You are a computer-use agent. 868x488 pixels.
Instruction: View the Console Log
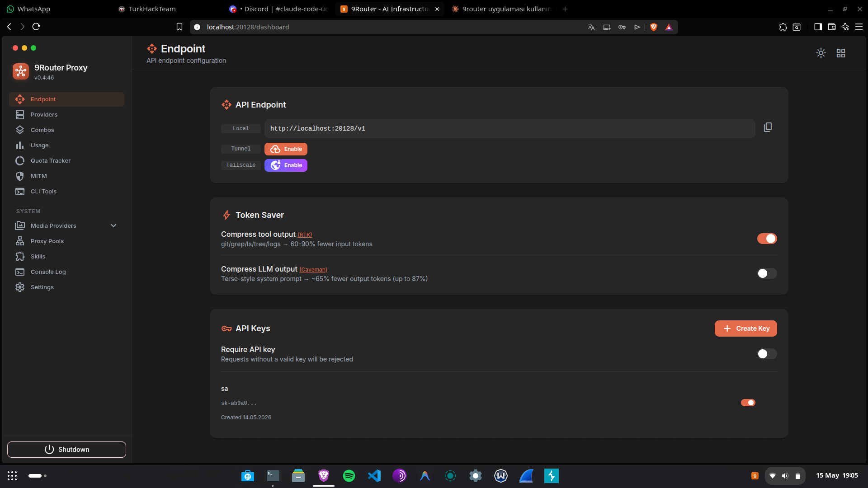[66, 272]
